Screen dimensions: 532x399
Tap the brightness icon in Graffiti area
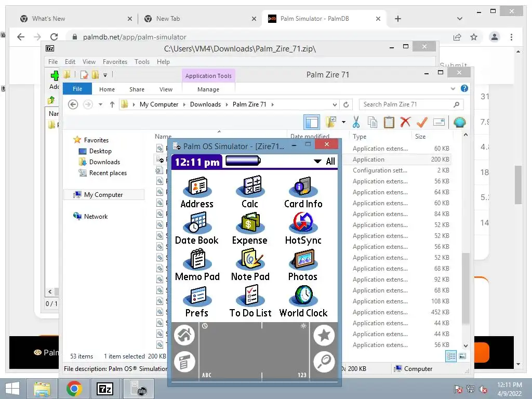click(x=303, y=326)
